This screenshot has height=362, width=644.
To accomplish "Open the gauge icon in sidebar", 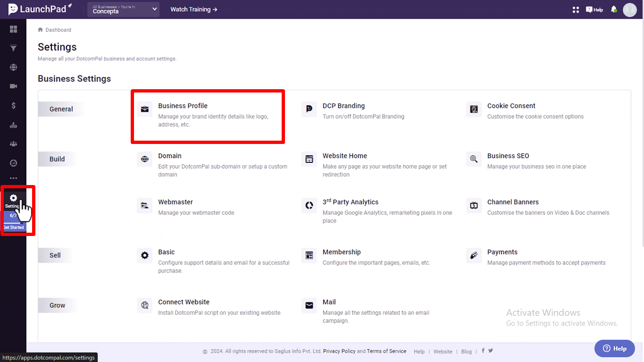I will [x=13, y=163].
